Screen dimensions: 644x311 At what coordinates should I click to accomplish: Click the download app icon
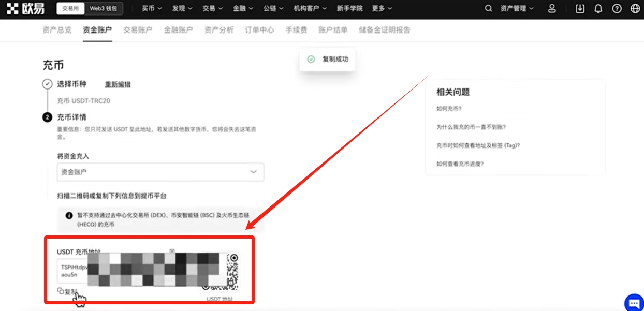(x=580, y=9)
